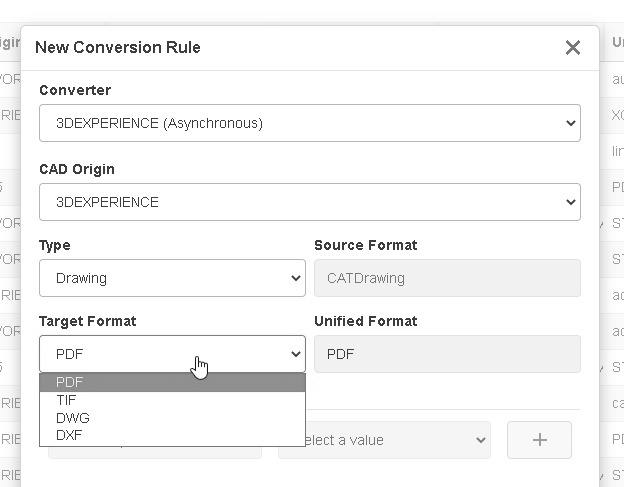Open the Converter dropdown

pos(309,124)
